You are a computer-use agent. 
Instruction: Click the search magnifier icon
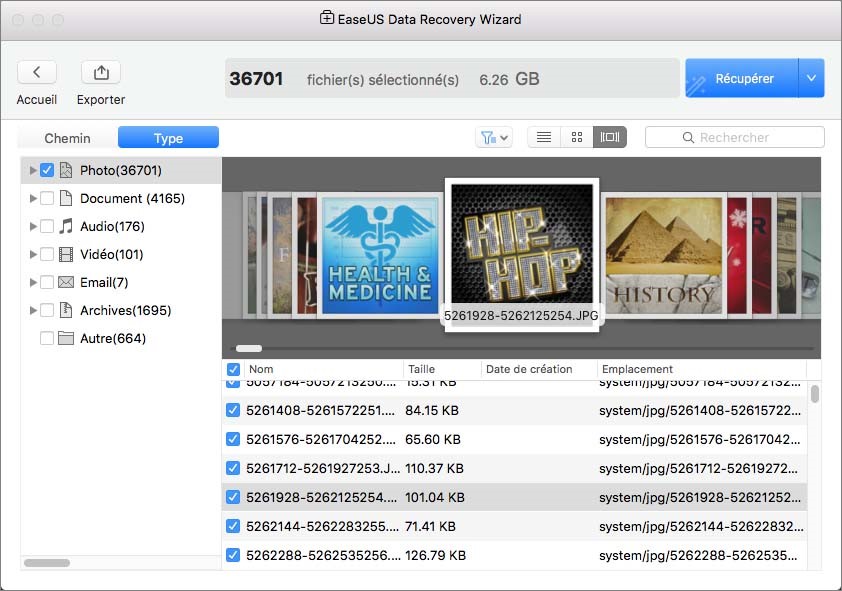tap(688, 137)
